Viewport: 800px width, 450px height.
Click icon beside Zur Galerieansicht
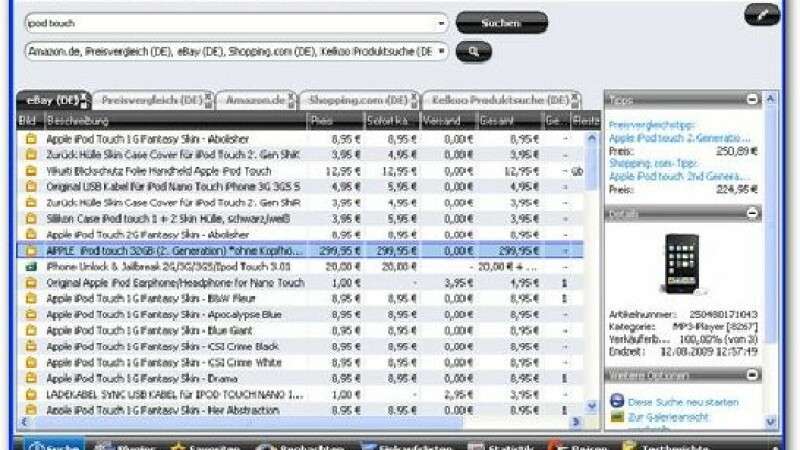point(617,417)
